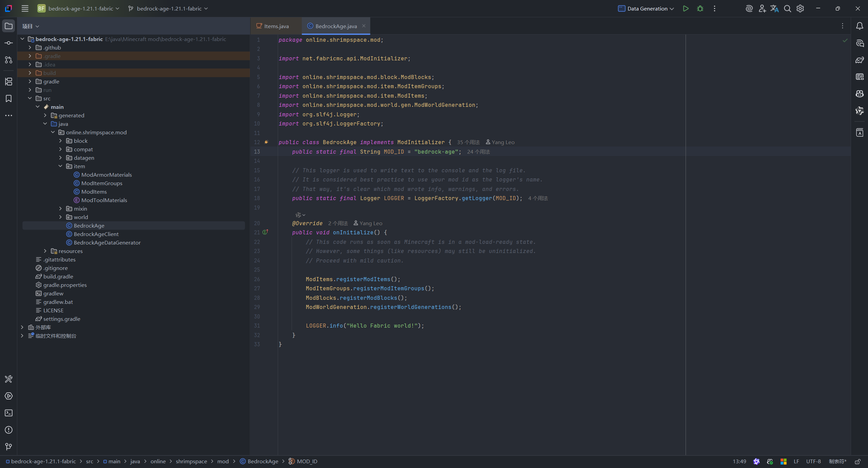Expand 外部库 external libraries node
868x468 pixels.
22,327
